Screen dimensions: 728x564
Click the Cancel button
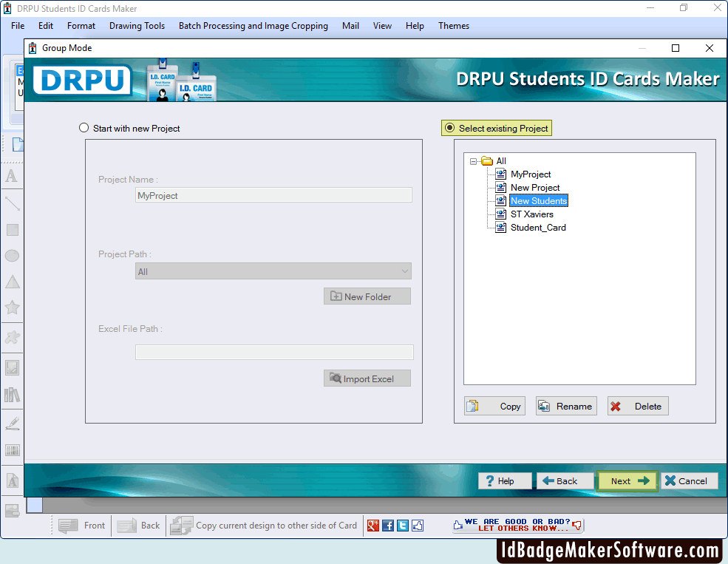[689, 481]
